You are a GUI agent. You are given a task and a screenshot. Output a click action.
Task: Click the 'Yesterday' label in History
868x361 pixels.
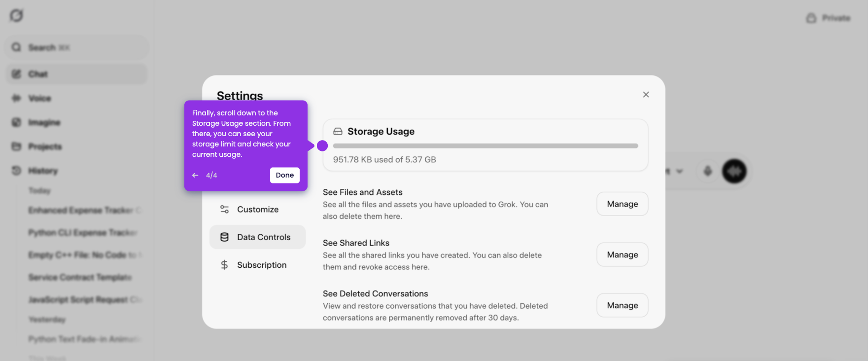tap(47, 320)
